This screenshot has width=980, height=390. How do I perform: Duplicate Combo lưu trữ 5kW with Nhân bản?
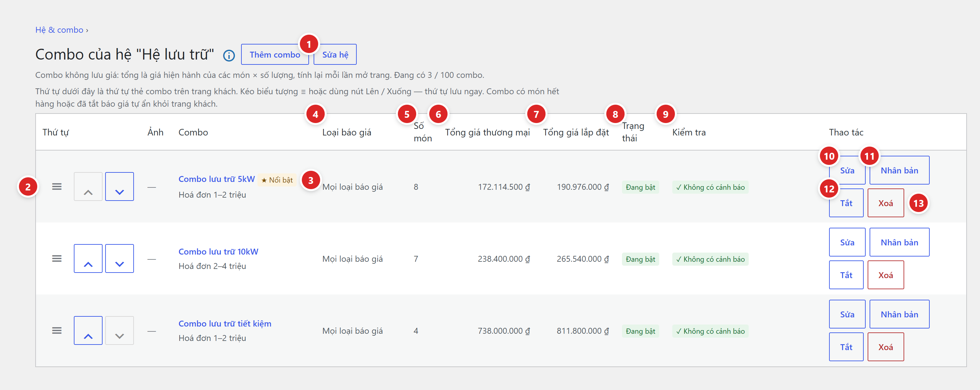tap(899, 170)
